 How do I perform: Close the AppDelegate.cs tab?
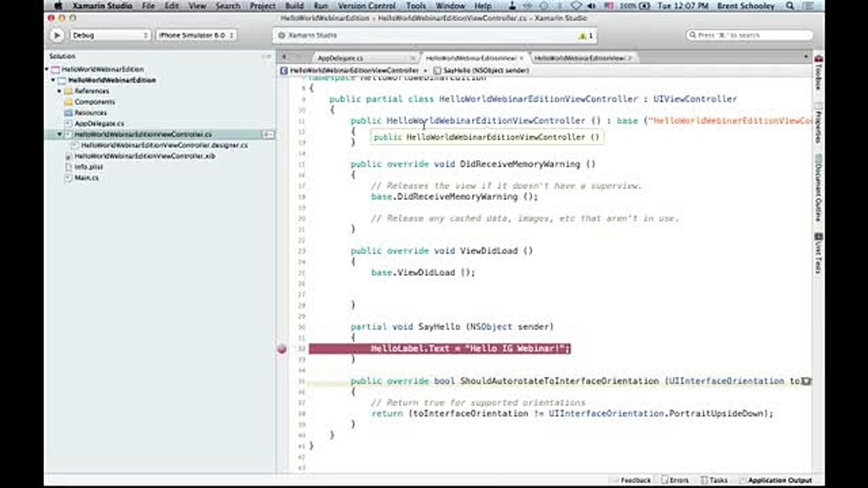[413, 58]
